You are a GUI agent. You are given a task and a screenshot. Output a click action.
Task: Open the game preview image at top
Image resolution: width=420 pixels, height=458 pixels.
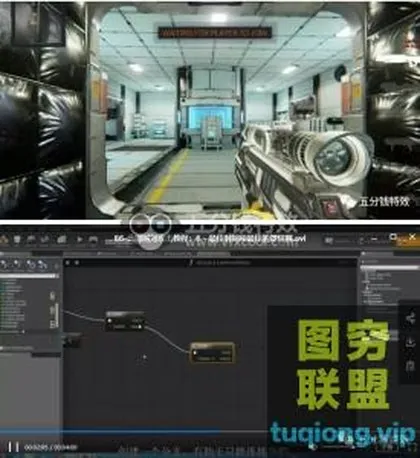pos(210,110)
